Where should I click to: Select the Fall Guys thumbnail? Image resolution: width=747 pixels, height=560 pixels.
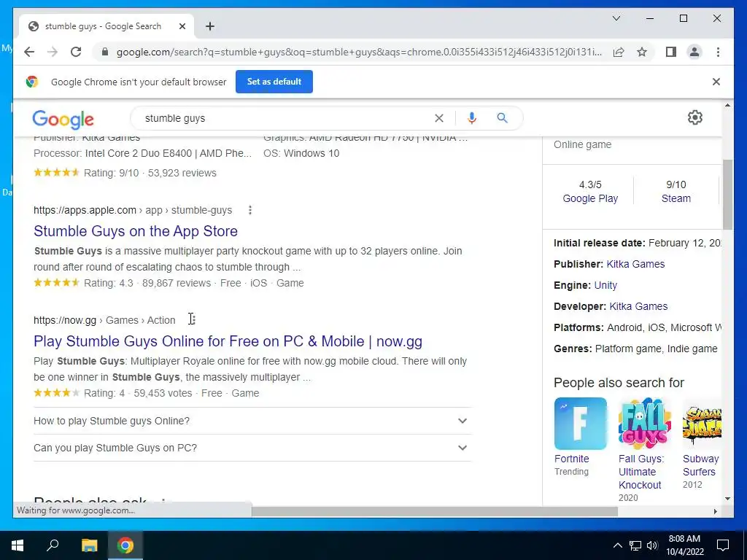point(645,424)
